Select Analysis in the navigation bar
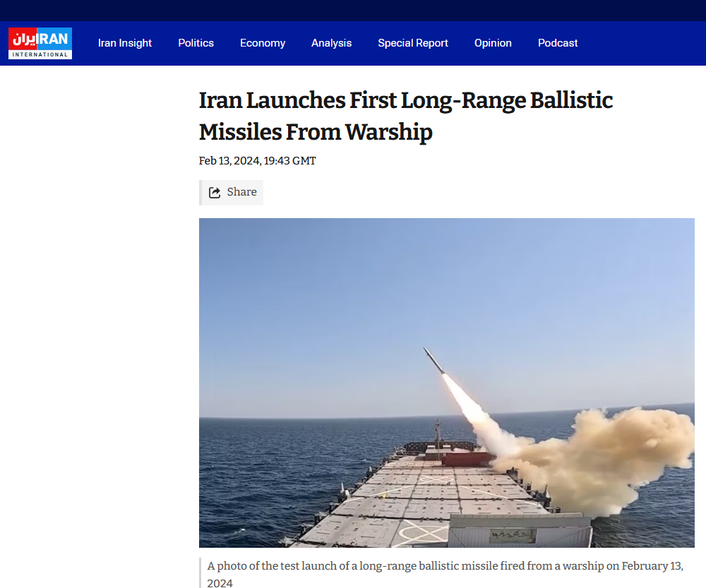706x588 pixels. pos(331,43)
